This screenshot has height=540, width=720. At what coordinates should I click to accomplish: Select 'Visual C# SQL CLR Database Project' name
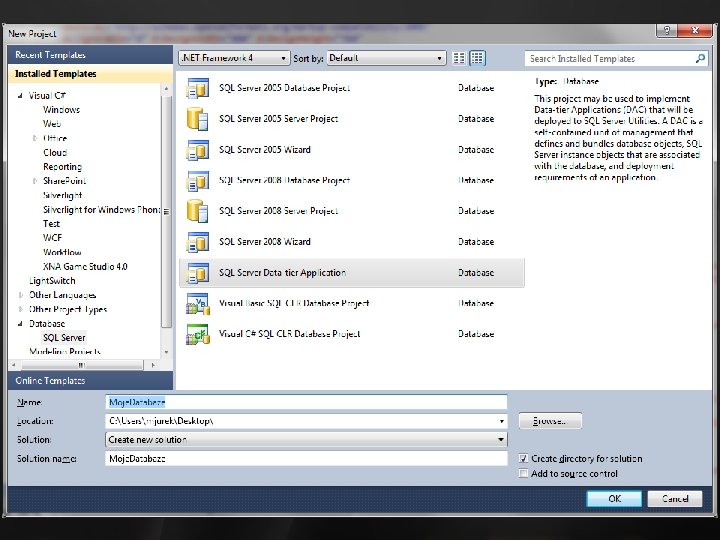(x=289, y=334)
